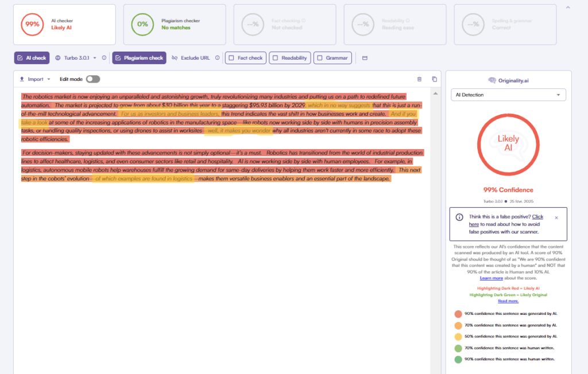Click the Originality.ai brain logo

(492, 80)
